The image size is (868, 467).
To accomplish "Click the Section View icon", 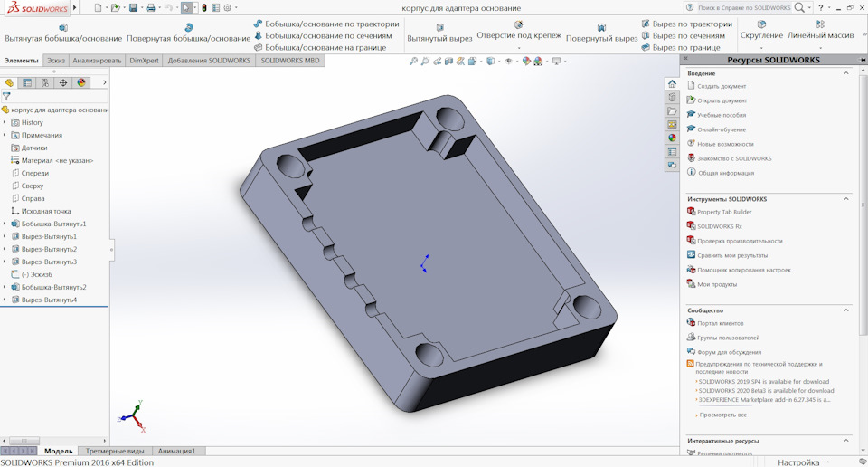I will pos(449,61).
